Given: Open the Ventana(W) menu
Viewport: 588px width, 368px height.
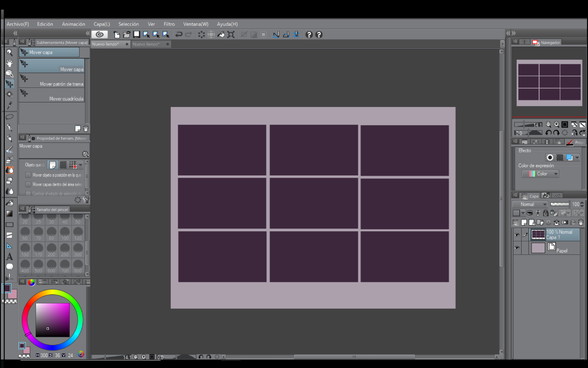Looking at the screenshot, I should pyautogui.click(x=196, y=24).
